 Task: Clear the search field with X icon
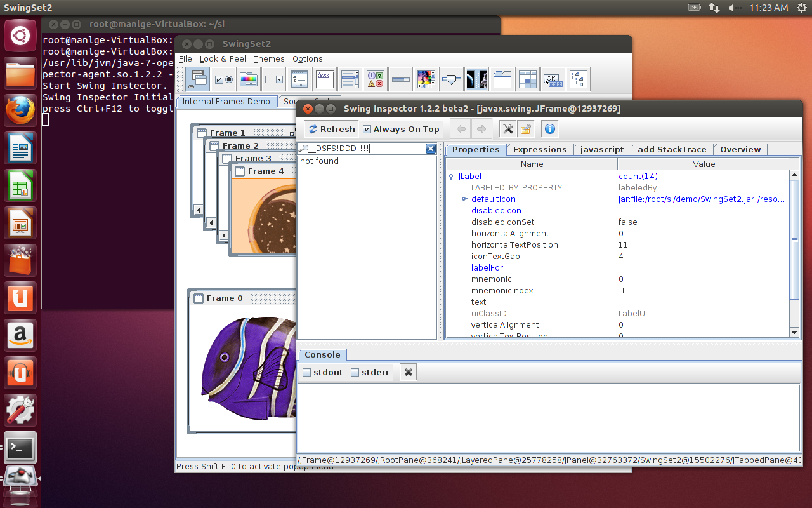tap(430, 149)
